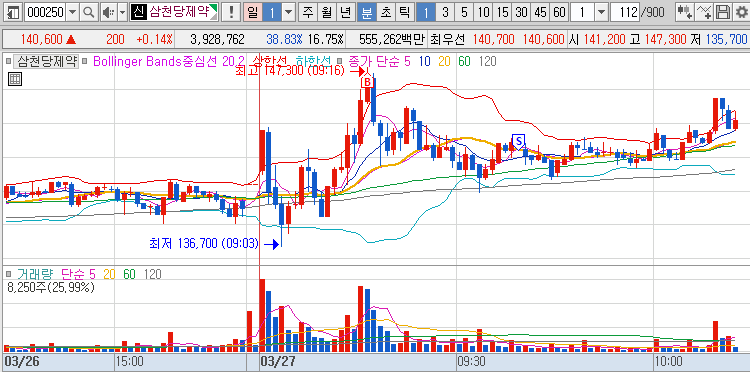The height and width of the screenshot is (372, 750).
Task: Click the 거래량 volume legend label
Action: tap(34, 274)
